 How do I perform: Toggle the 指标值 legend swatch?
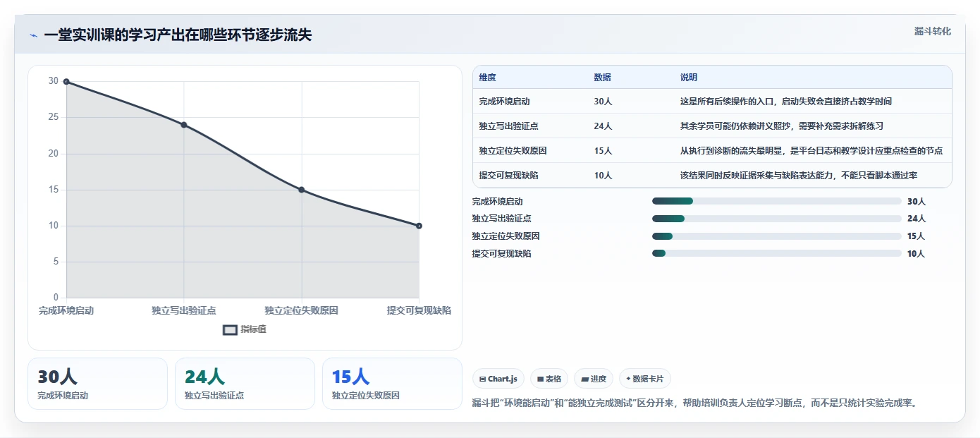(230, 329)
